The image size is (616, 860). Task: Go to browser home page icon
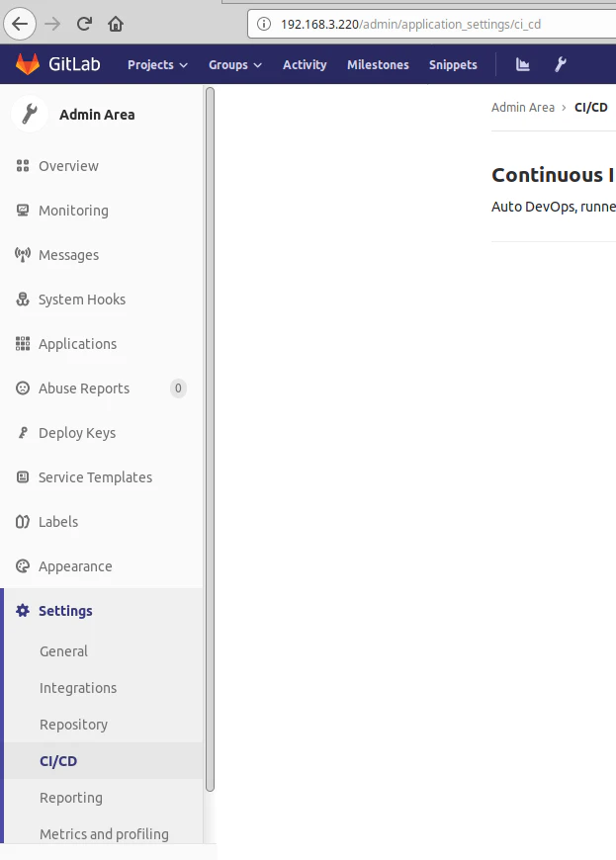coord(116,24)
